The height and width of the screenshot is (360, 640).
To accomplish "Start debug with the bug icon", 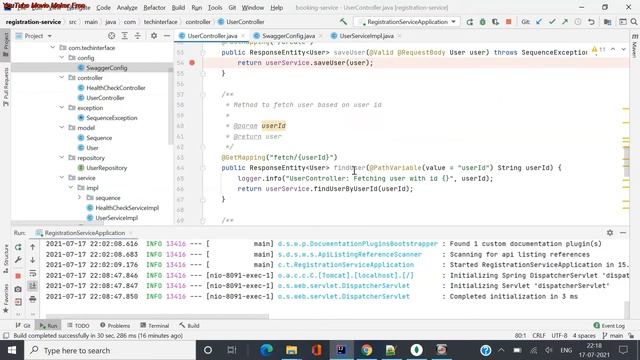I will pyautogui.click(x=482, y=22).
